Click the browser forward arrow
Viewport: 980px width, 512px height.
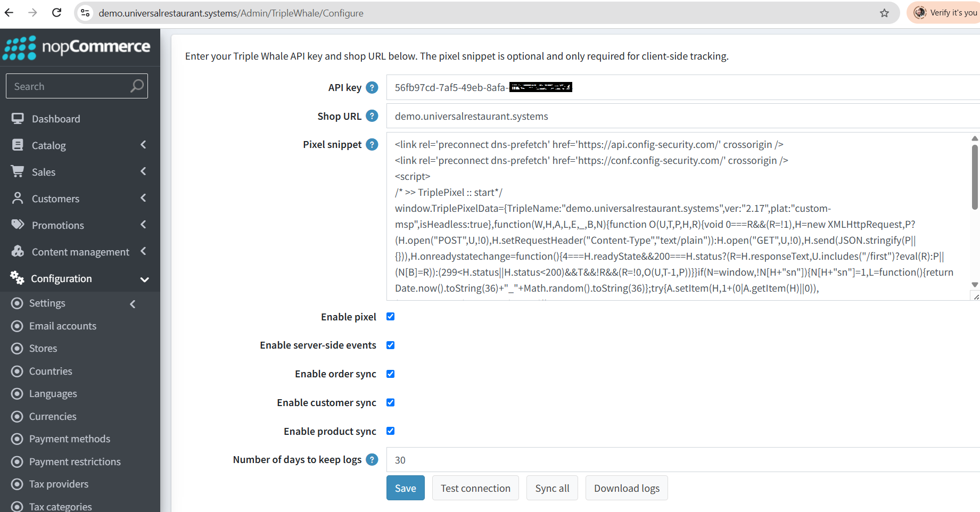point(32,13)
